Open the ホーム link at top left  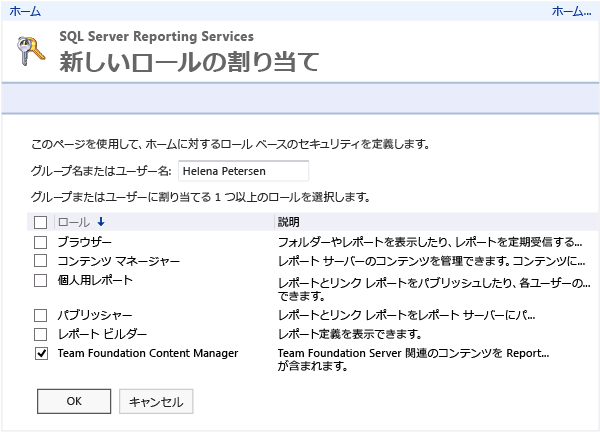click(x=25, y=11)
